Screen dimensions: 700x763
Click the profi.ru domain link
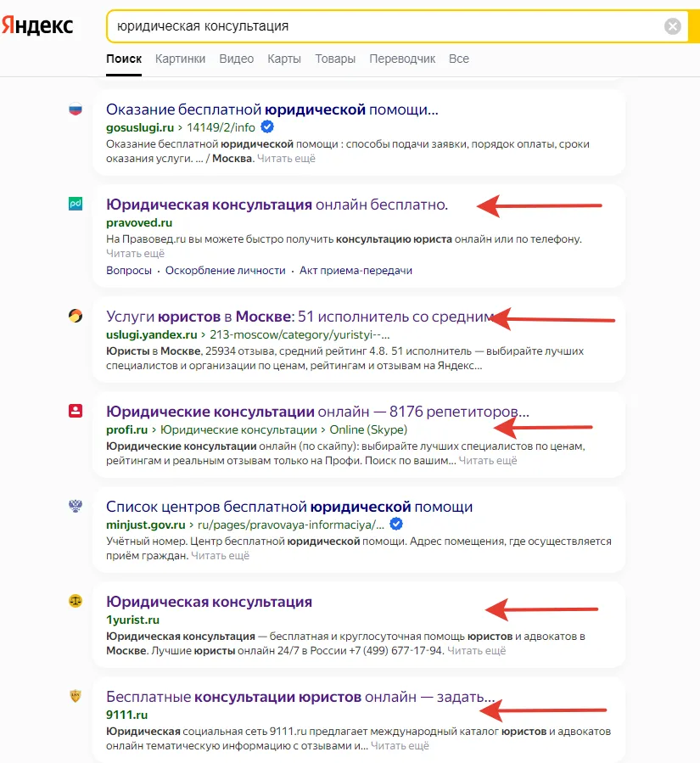click(x=127, y=429)
